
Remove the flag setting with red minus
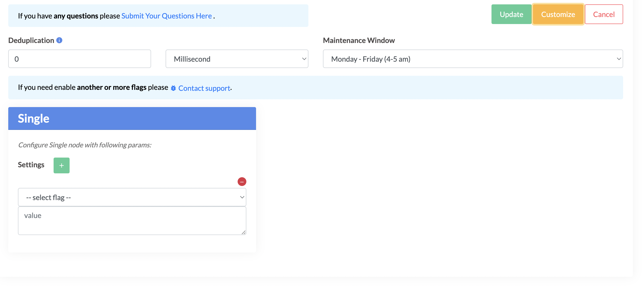tap(242, 182)
